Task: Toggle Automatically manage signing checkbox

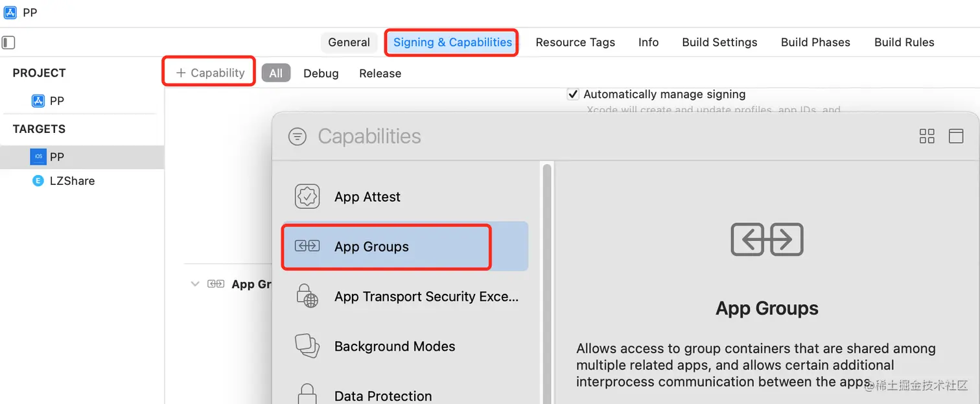Action: 573,95
